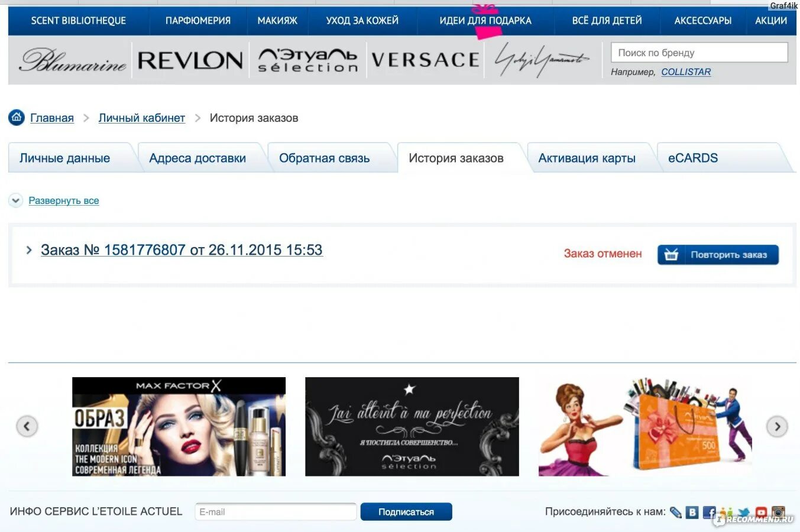
Task: Open МАКИЯЖ menu
Action: [277, 21]
